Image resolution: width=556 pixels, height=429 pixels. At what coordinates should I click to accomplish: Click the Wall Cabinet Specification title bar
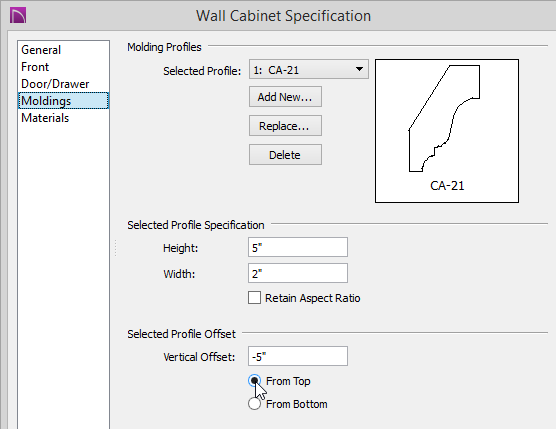[283, 16]
